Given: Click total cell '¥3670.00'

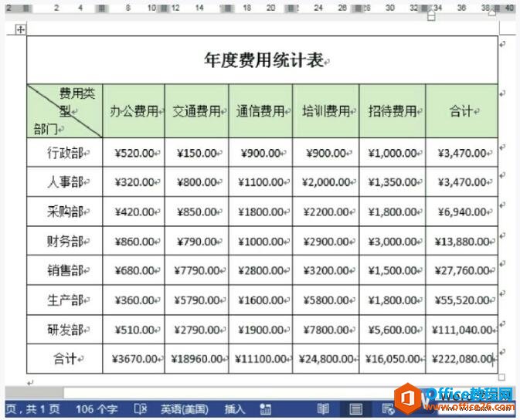Looking at the screenshot, I should coord(134,359).
